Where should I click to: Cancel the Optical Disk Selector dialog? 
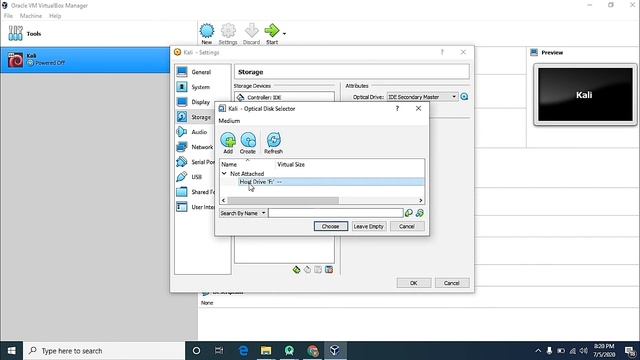pyautogui.click(x=407, y=226)
